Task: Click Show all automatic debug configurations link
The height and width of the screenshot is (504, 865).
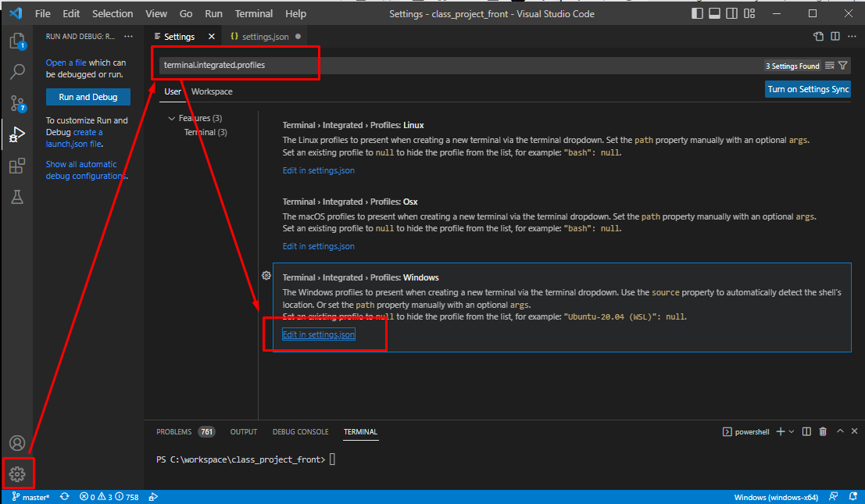Action: pyautogui.click(x=86, y=170)
